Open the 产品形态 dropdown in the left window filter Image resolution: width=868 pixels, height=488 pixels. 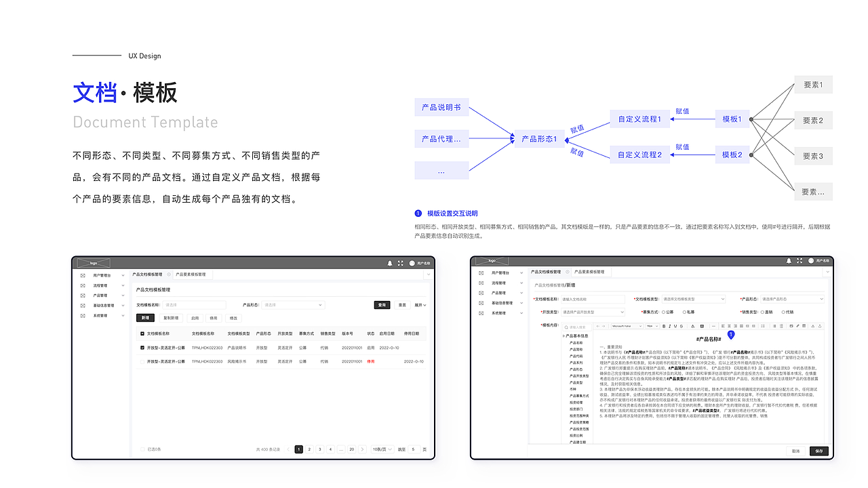(x=294, y=305)
